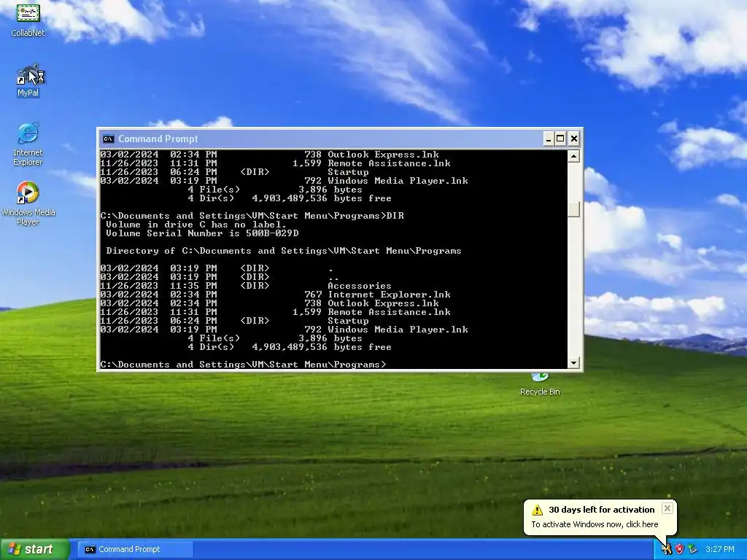Close the Command Prompt window
This screenshot has width=747, height=560.
tap(574, 139)
